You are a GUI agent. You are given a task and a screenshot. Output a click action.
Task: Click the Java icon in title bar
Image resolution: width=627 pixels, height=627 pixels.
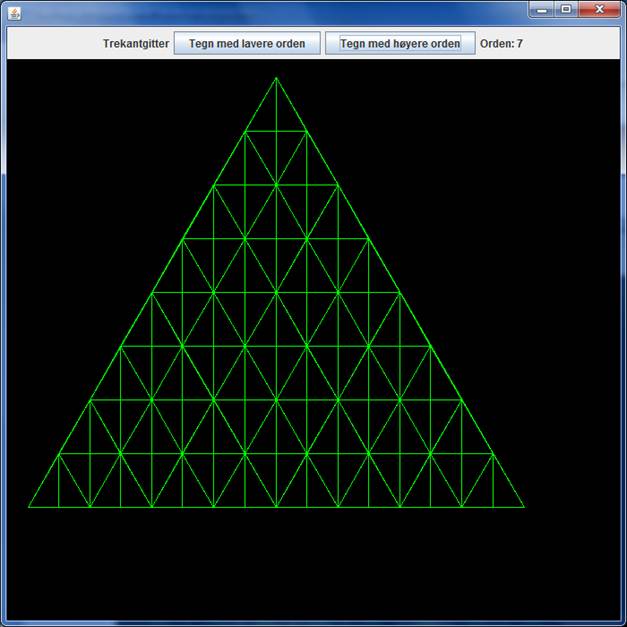coord(14,13)
